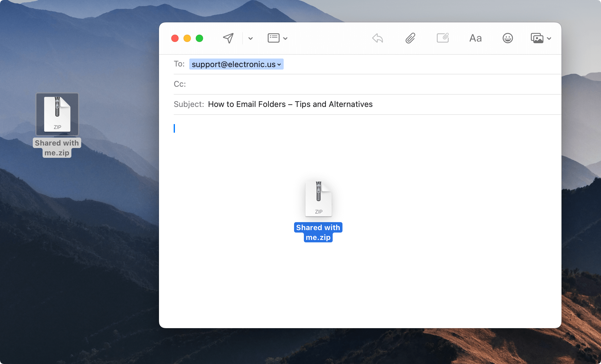Click the support@electronic.us recipient token
601x364 pixels.
tap(233, 64)
